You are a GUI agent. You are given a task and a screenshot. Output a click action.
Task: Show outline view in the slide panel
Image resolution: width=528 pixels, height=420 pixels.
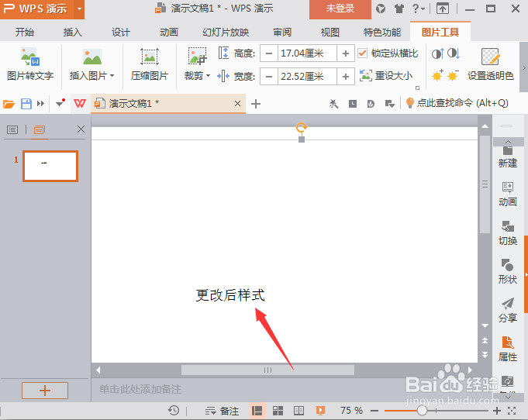click(12, 129)
